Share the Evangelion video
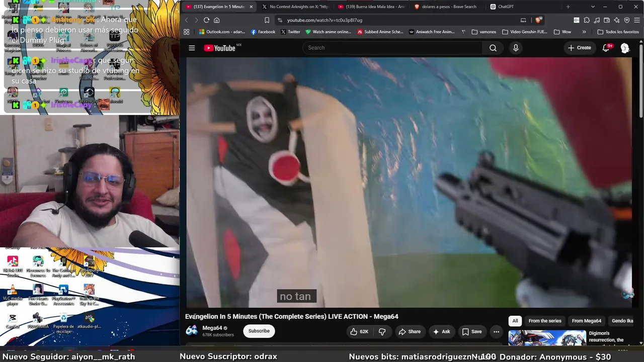The height and width of the screenshot is (362, 644). (410, 331)
